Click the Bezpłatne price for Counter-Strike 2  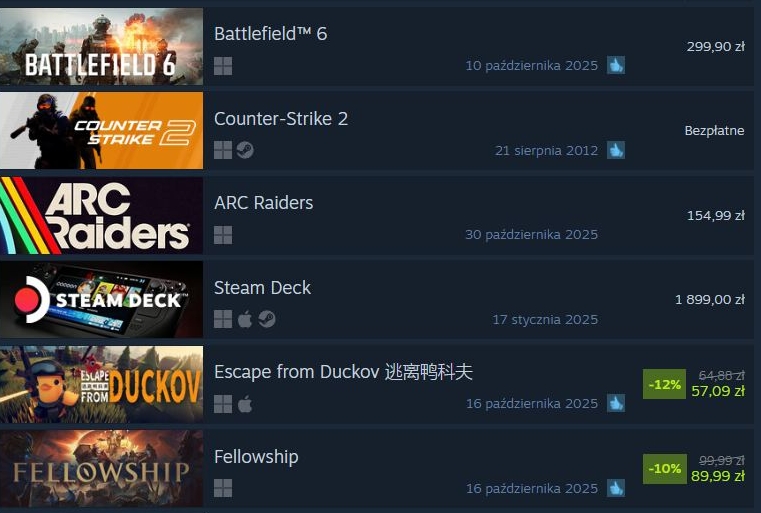click(714, 131)
